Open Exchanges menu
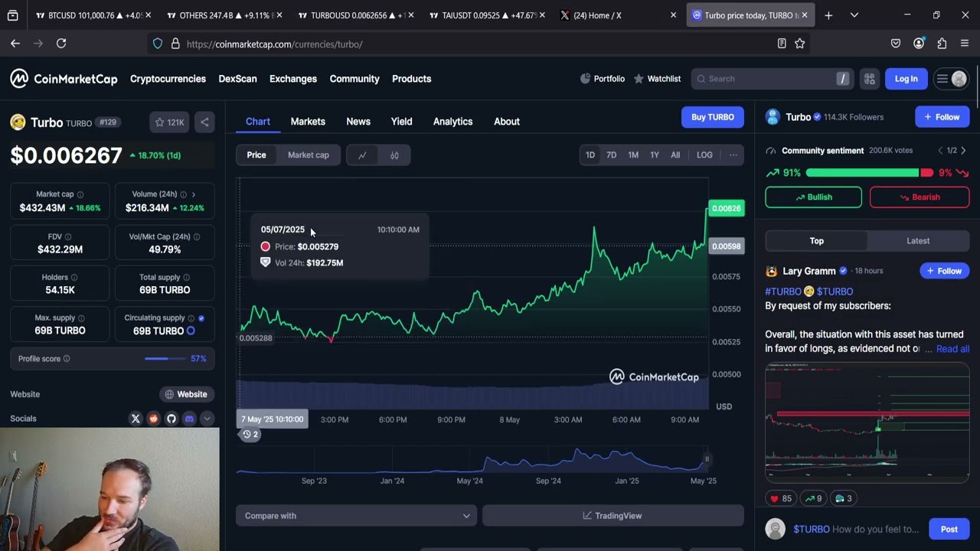Viewport: 980px width, 551px height. (293, 79)
